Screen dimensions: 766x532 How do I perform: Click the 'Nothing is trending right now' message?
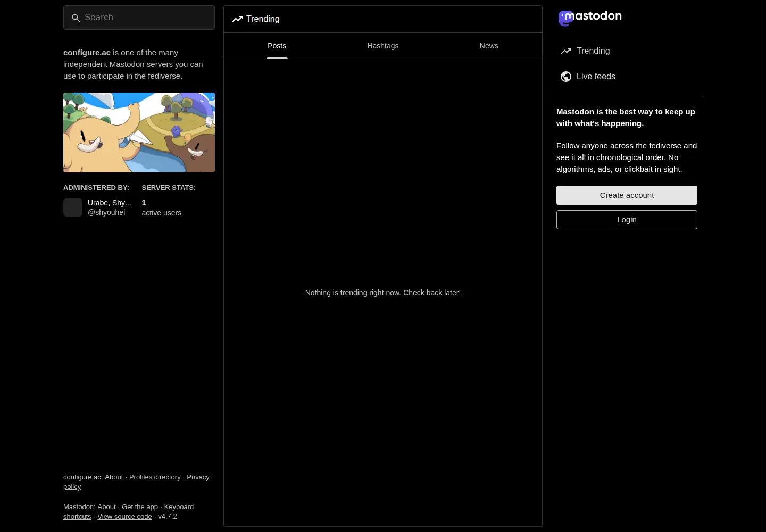(x=383, y=293)
